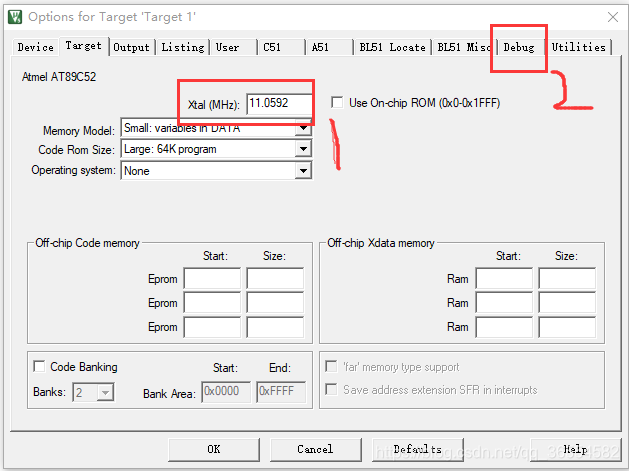This screenshot has width=629, height=471.
Task: Go to the Listing tab
Action: [183, 47]
